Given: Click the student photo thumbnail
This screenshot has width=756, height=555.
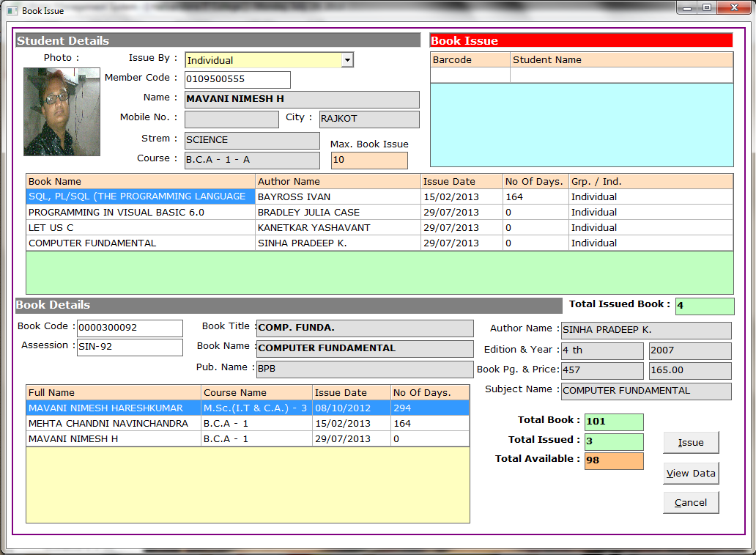Looking at the screenshot, I should coord(62,111).
